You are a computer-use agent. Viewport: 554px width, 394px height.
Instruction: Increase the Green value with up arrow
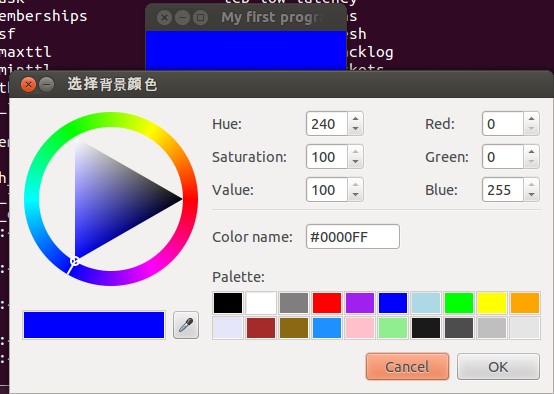531,151
